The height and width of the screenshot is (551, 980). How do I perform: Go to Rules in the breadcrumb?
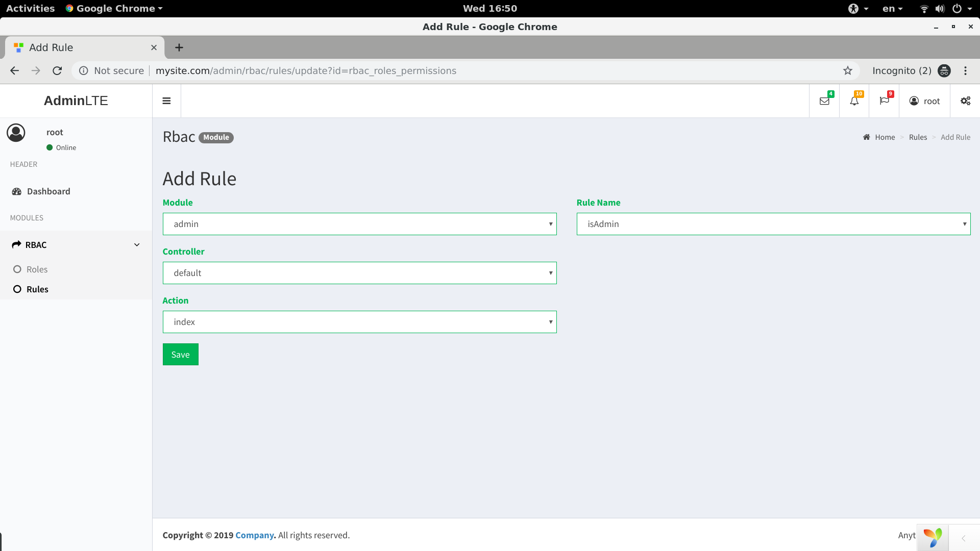[918, 137]
